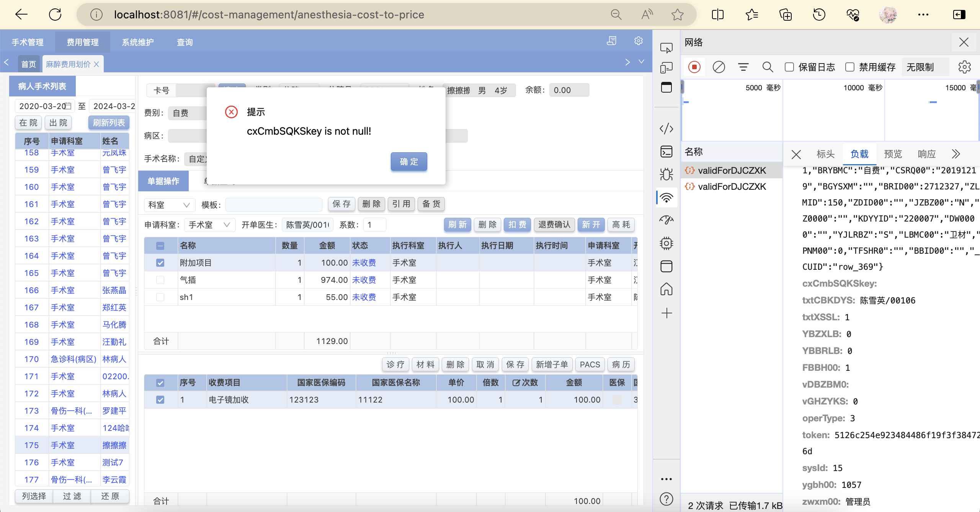980x512 pixels.
Task: Click the browser refresh button
Action: [55, 15]
